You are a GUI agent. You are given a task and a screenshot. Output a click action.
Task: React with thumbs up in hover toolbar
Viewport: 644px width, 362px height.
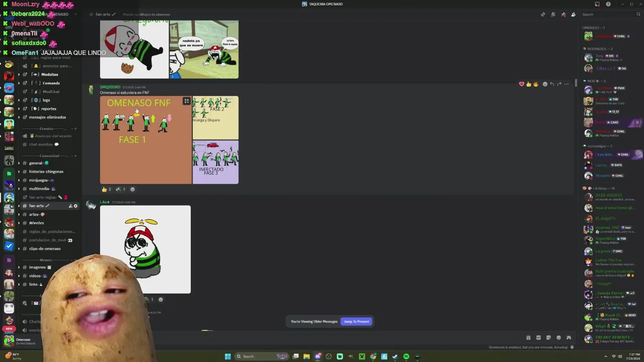tap(529, 84)
